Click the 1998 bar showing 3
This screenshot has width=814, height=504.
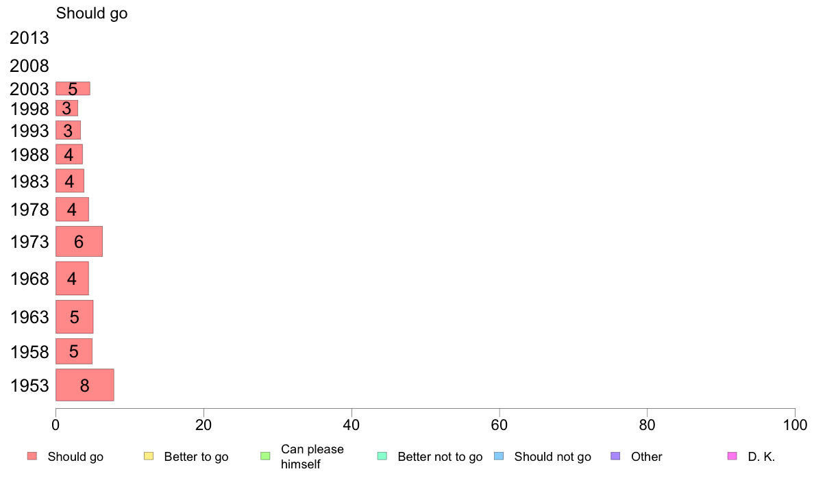[67, 108]
